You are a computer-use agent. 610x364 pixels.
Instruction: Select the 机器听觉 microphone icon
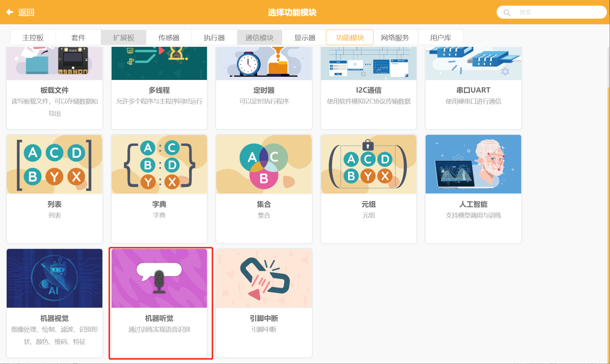coord(159,278)
